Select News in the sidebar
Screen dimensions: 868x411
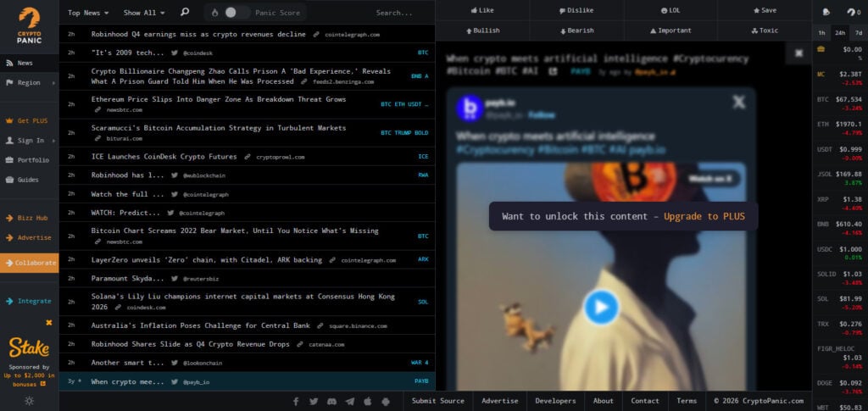[x=30, y=63]
